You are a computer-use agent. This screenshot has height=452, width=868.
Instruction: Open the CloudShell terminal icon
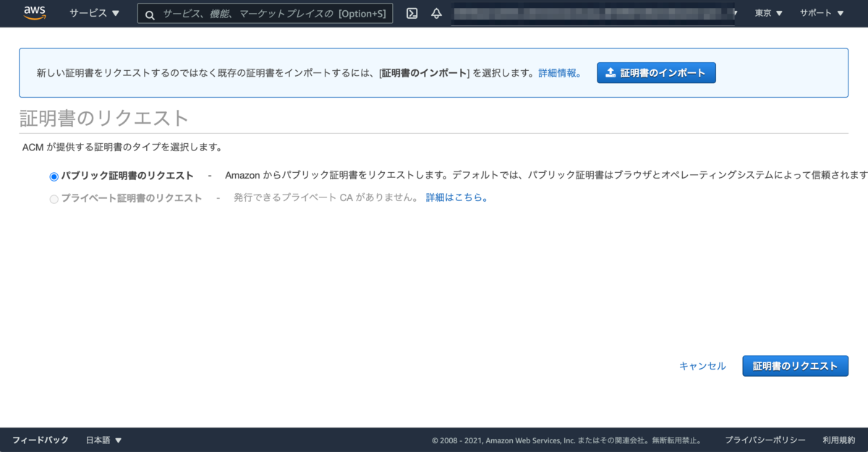(412, 13)
